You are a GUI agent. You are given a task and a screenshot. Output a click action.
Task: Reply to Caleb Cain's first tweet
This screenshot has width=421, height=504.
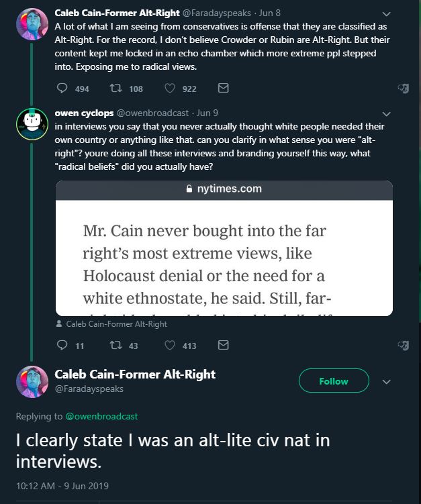point(62,89)
